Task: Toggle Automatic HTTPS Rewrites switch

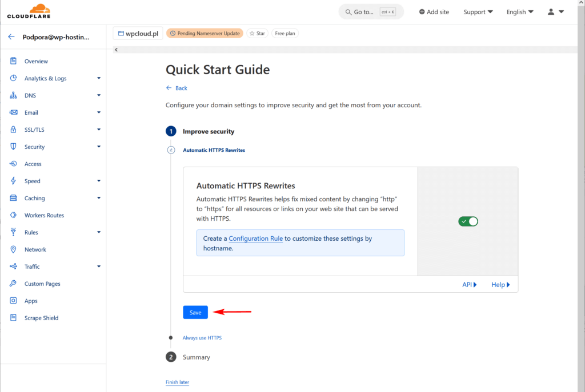Action: (x=468, y=221)
